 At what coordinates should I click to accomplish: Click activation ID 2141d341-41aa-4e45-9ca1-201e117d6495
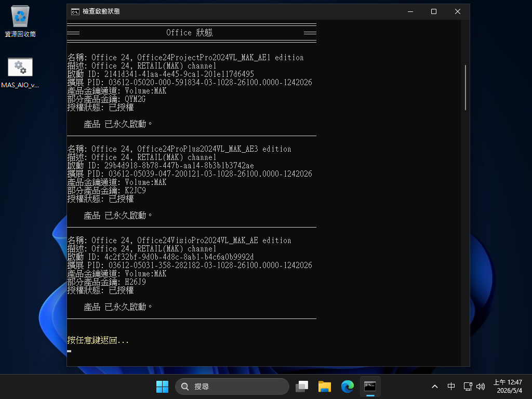[x=179, y=74]
